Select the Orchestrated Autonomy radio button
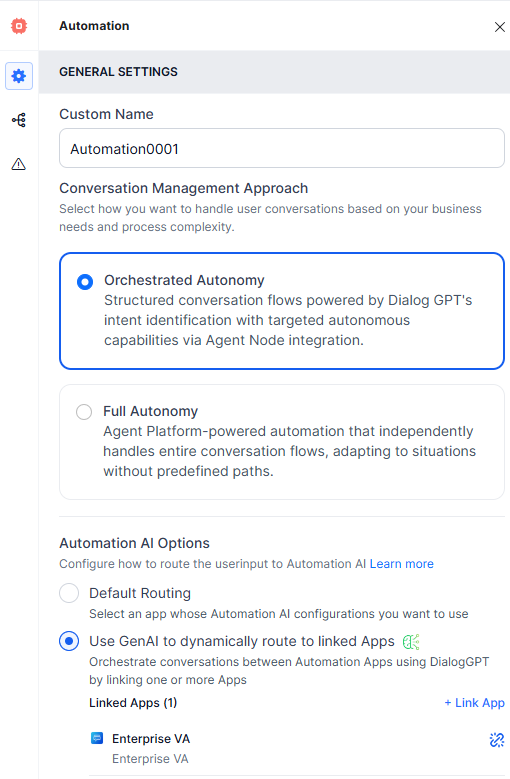Viewport: 510px width, 779px height. pyautogui.click(x=85, y=282)
